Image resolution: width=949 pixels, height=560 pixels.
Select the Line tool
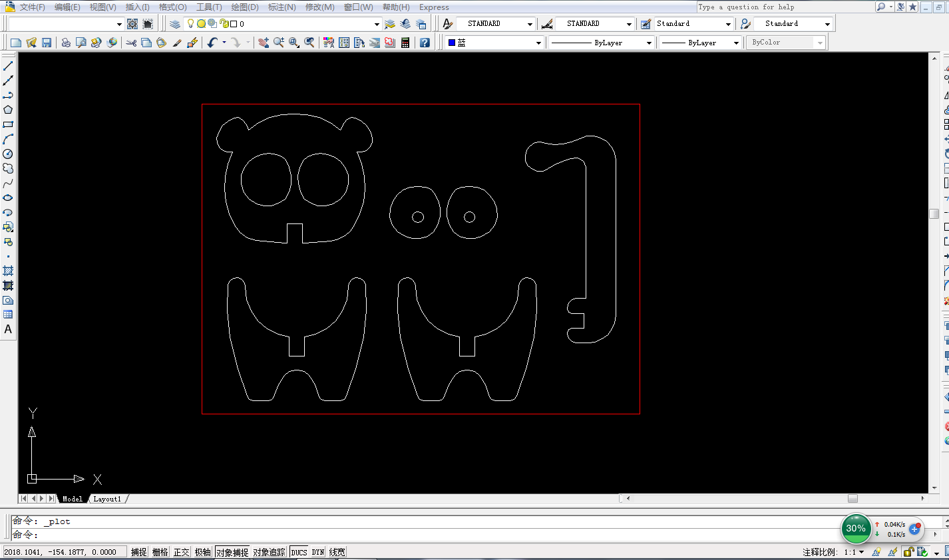click(8, 65)
